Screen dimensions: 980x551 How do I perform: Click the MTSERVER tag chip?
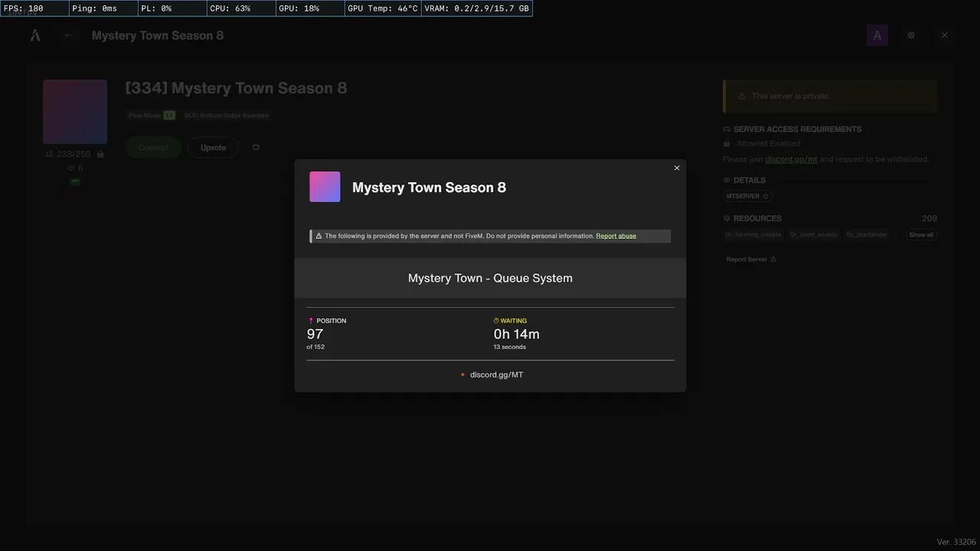(748, 196)
